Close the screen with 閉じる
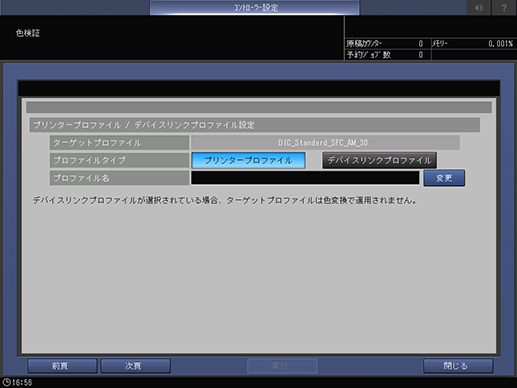Image resolution: width=517 pixels, height=388 pixels. point(458,366)
